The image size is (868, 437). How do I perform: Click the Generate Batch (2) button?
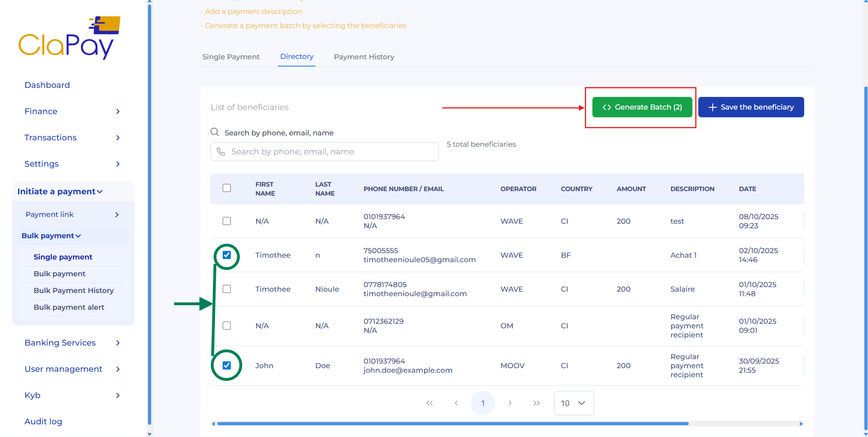click(642, 107)
